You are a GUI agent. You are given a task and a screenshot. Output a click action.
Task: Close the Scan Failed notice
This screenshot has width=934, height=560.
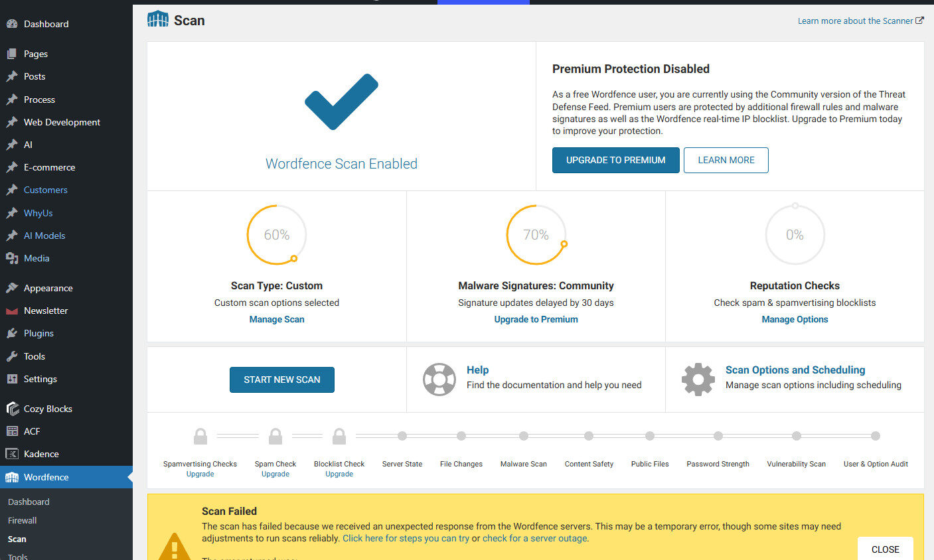886,549
